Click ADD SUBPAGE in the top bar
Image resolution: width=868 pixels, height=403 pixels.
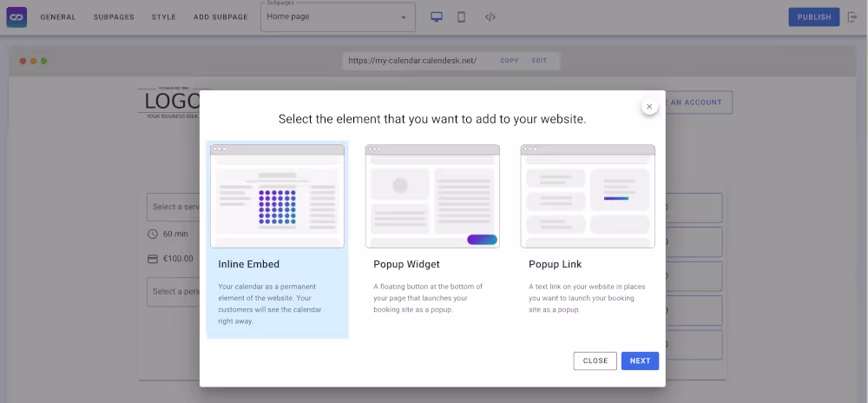tap(220, 17)
